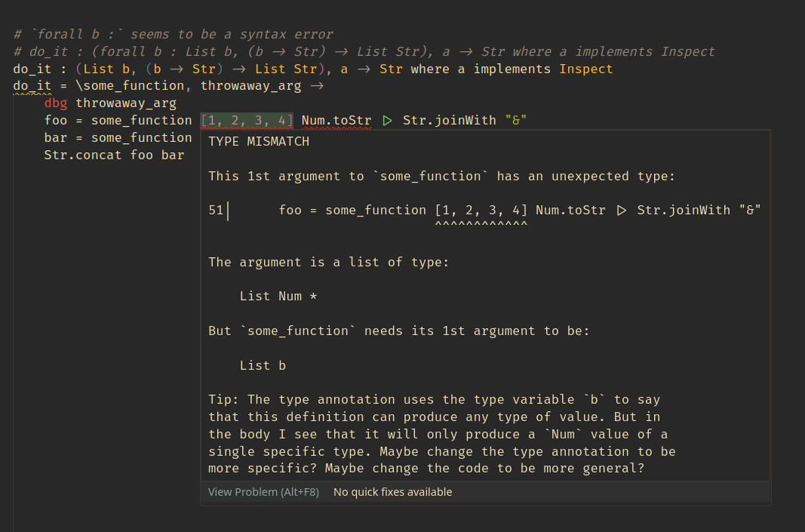Click the TYPE MISMATCH heading in the tooltip
Screen dimensions: 805x532
(259, 142)
